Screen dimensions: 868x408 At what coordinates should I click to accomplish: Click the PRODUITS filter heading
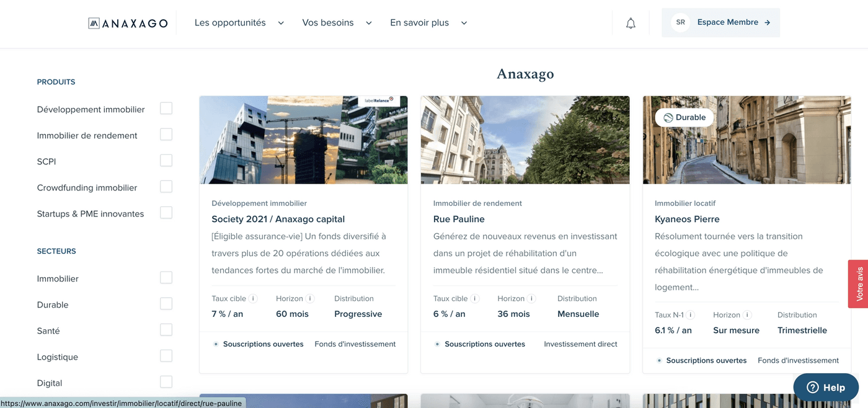click(x=56, y=82)
